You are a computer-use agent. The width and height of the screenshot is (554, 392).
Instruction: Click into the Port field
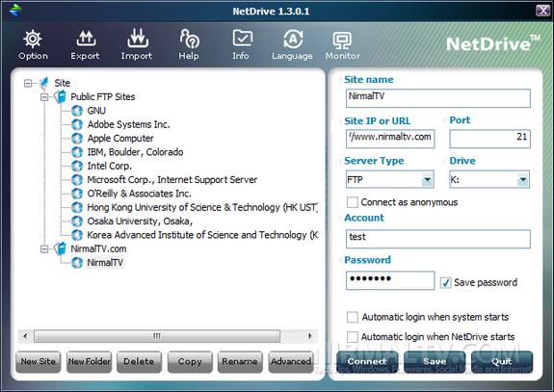click(x=489, y=139)
